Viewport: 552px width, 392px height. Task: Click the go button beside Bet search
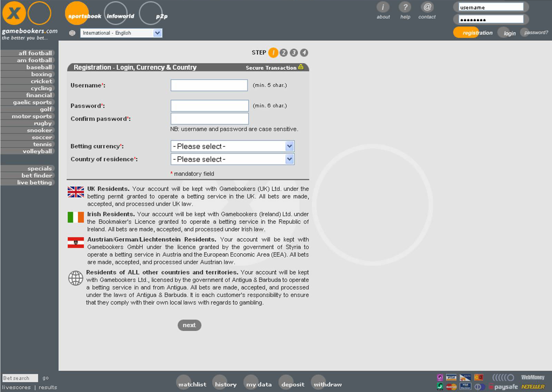(46, 378)
